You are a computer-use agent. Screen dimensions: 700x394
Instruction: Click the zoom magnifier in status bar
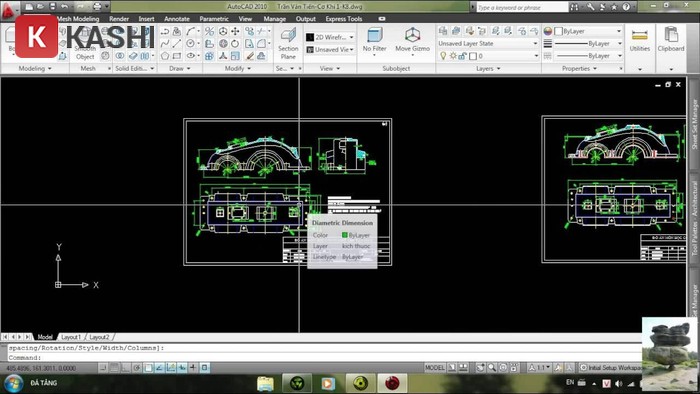click(492, 368)
